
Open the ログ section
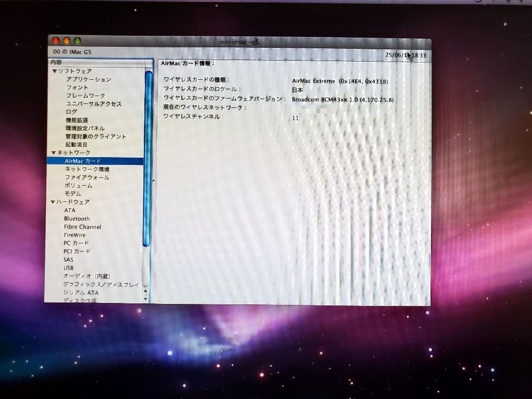point(72,112)
